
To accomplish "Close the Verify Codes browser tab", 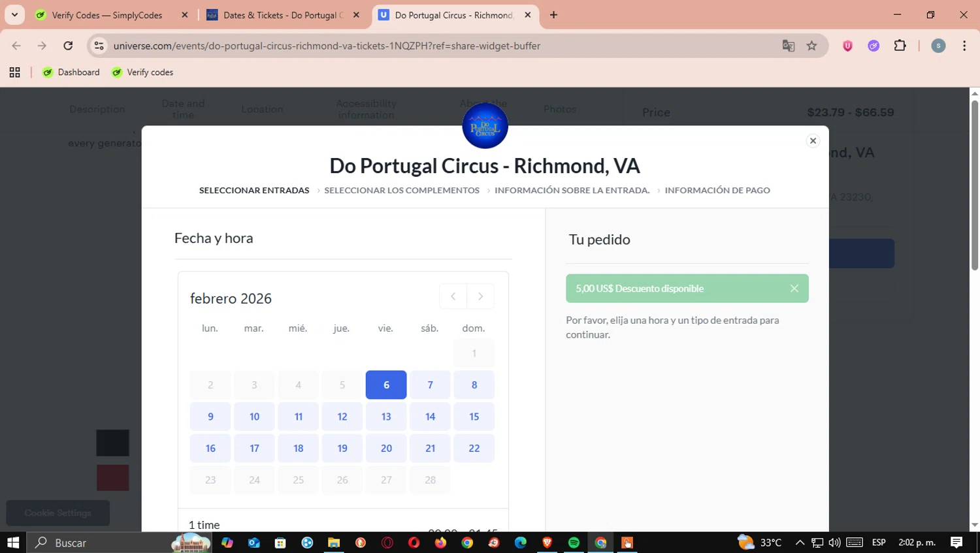I will 184,15.
